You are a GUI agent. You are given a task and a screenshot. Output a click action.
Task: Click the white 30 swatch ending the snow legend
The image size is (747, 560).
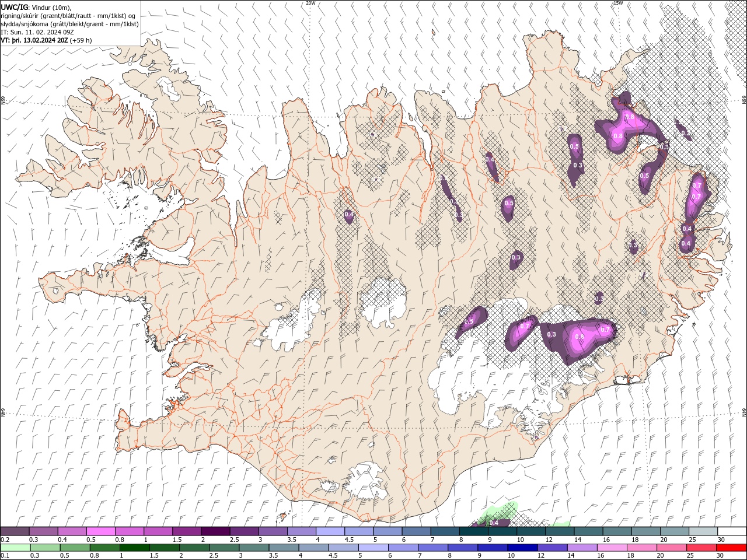pos(732,531)
